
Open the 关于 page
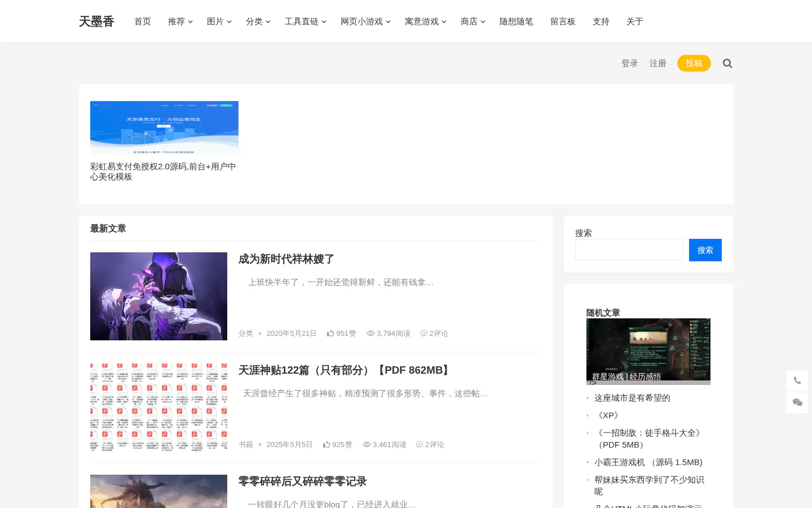635,21
